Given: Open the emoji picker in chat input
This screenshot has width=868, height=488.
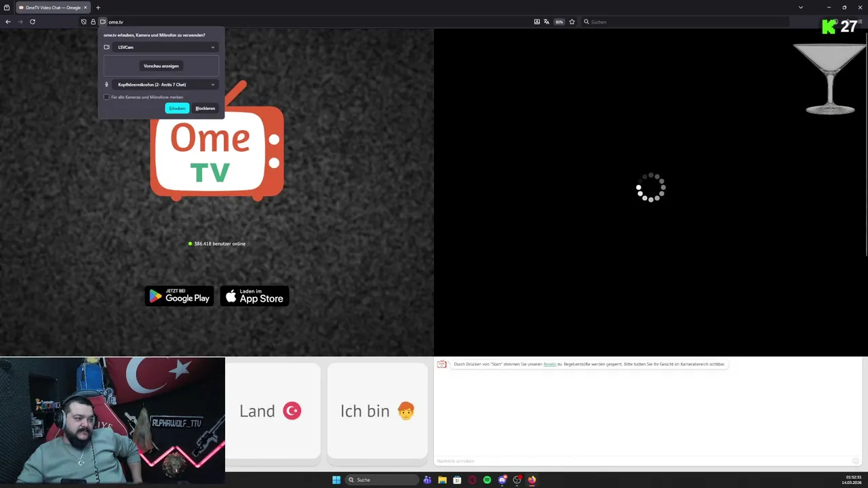Looking at the screenshot, I should pyautogui.click(x=856, y=461).
